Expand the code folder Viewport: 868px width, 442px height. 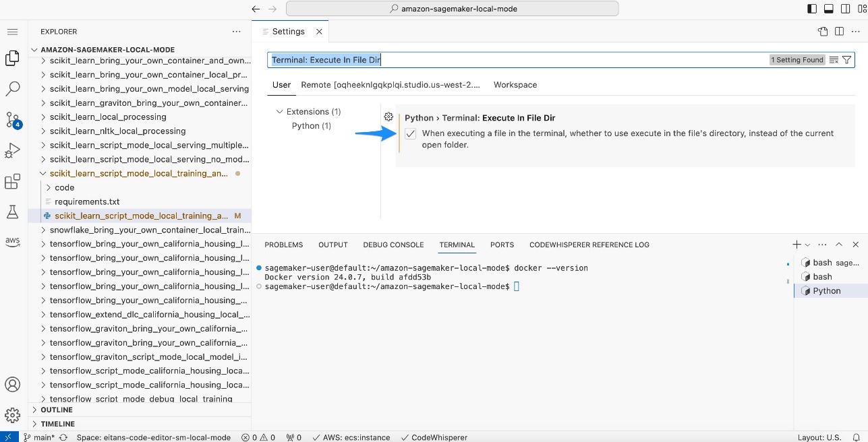coord(139,187)
